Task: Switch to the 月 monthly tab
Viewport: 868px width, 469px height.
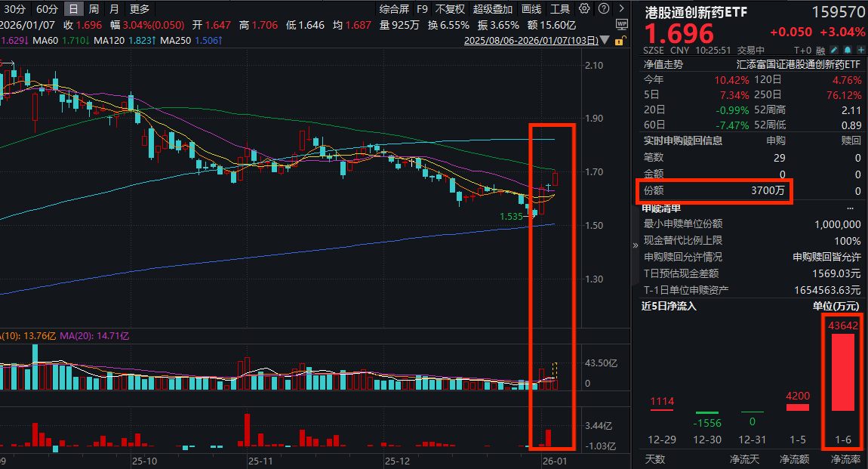Action: (113, 9)
